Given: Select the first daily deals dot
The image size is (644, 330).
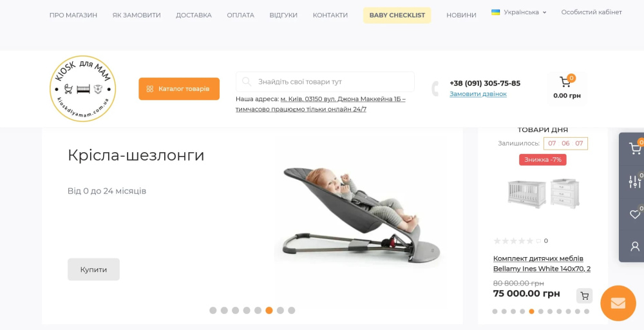Looking at the screenshot, I should click(x=495, y=311).
